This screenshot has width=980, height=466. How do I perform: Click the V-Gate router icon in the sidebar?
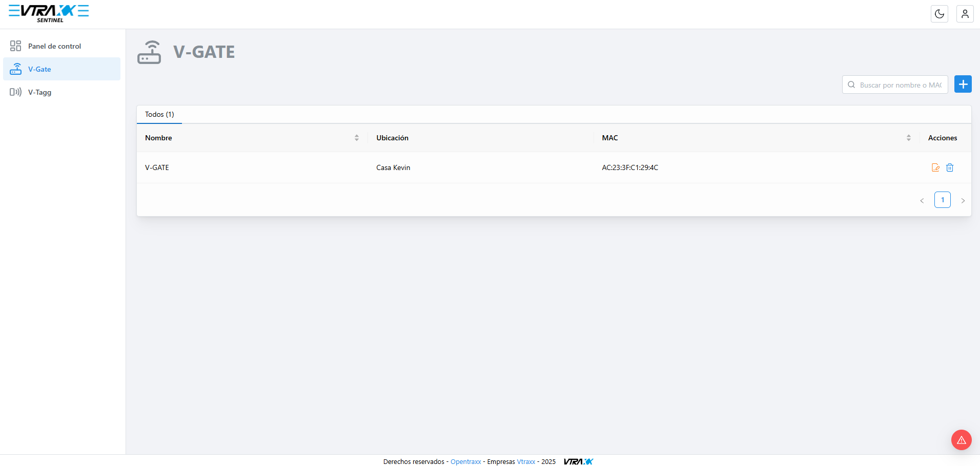point(16,69)
